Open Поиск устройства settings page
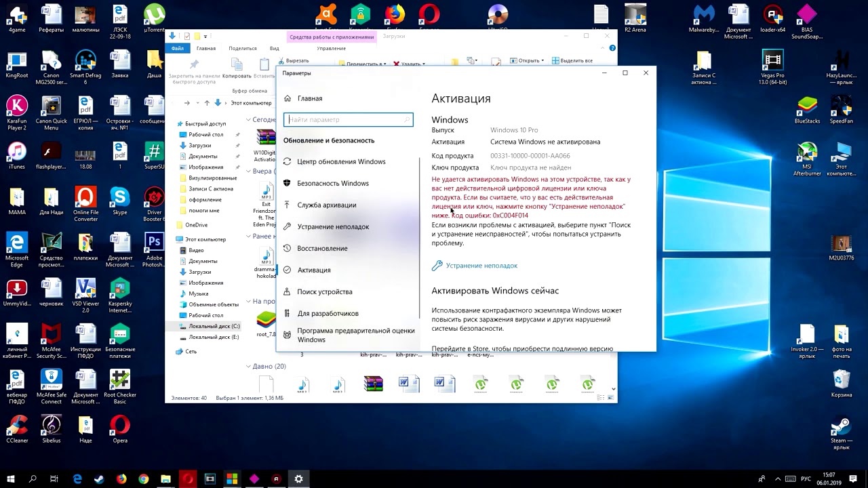 (318, 291)
